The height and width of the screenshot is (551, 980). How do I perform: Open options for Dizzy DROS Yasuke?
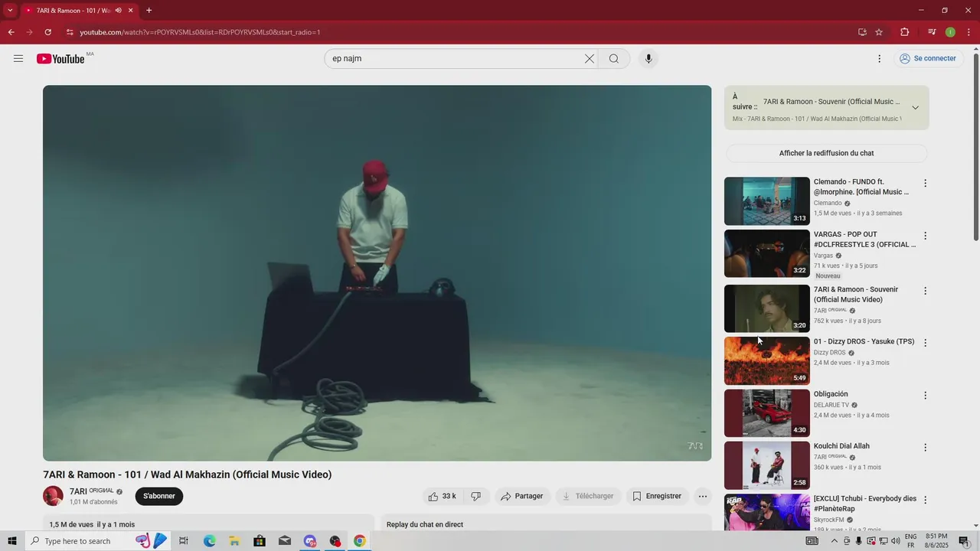(x=925, y=343)
